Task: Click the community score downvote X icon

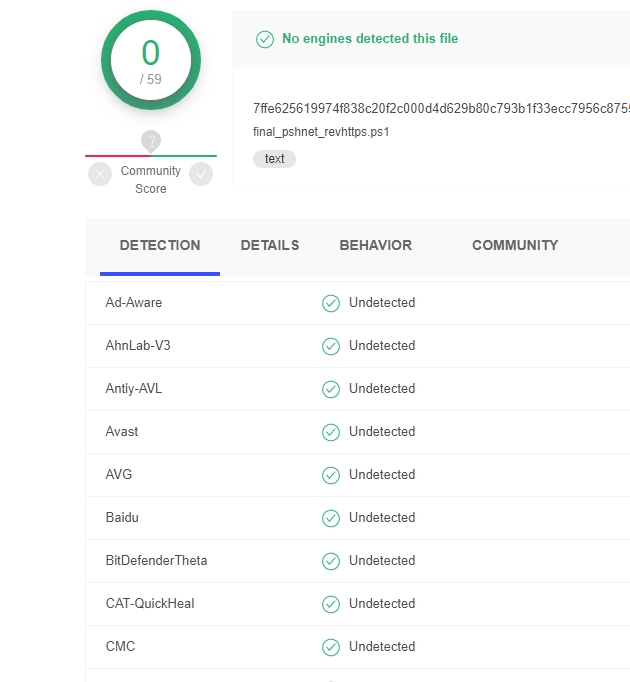Action: point(100,174)
